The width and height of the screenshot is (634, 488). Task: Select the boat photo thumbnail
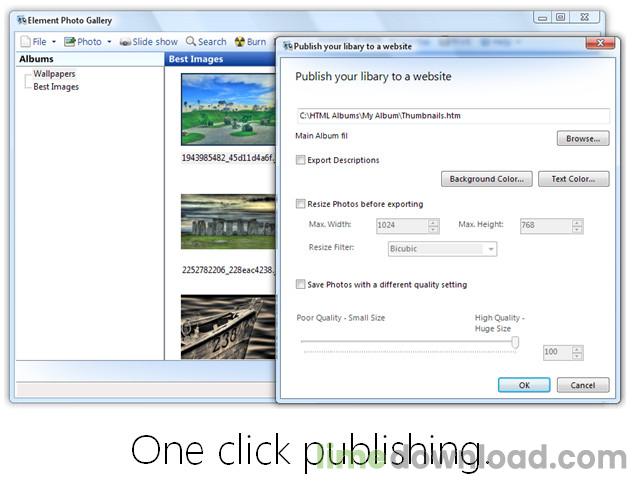click(x=228, y=327)
